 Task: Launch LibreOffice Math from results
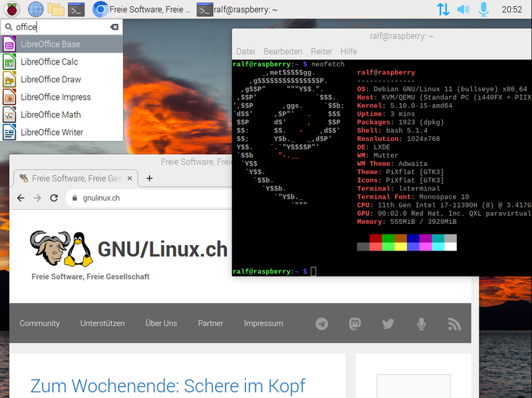61,114
